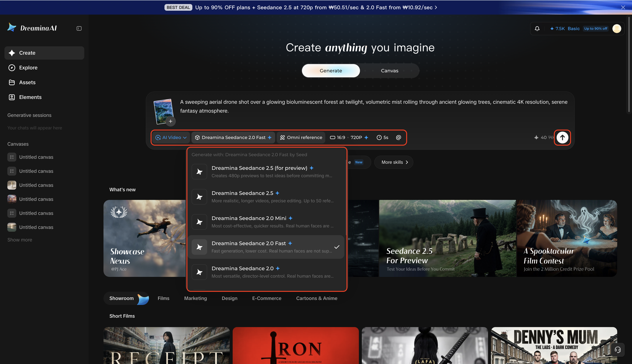Viewport: 632px width, 364px height.
Task: Select the Dreamina Seedance 2.5 model option
Action: [266, 197]
